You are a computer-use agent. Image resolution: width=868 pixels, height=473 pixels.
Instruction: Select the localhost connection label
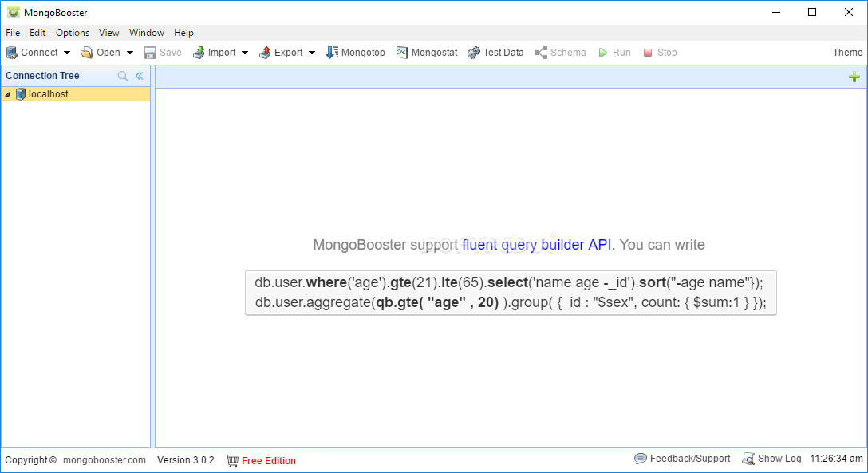(x=49, y=94)
